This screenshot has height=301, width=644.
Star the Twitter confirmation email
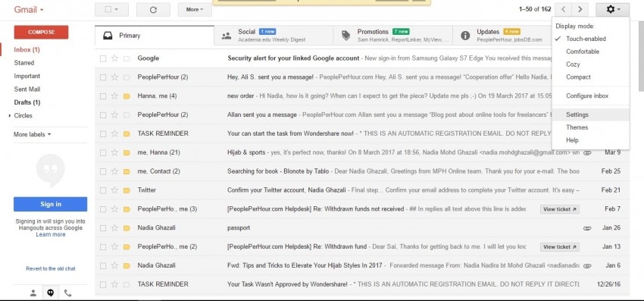click(x=114, y=190)
